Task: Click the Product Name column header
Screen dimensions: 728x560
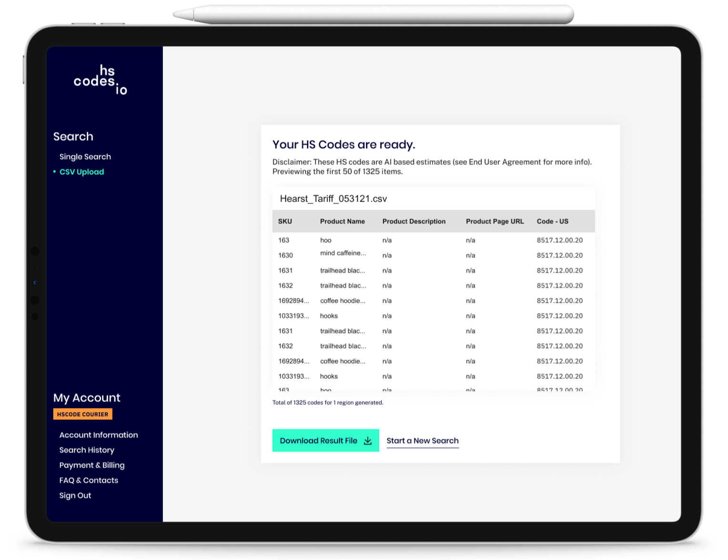Action: point(343,222)
